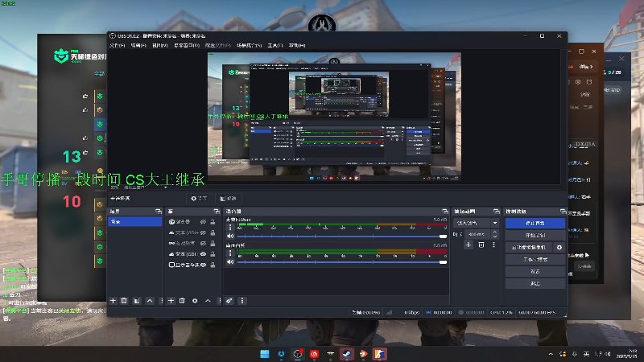Move selected source up with chevron

click(x=208, y=301)
